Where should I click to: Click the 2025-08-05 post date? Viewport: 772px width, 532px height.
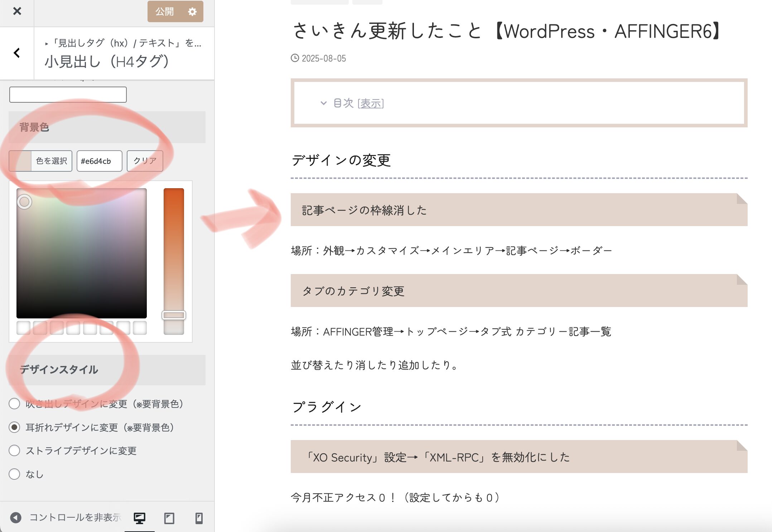324,58
